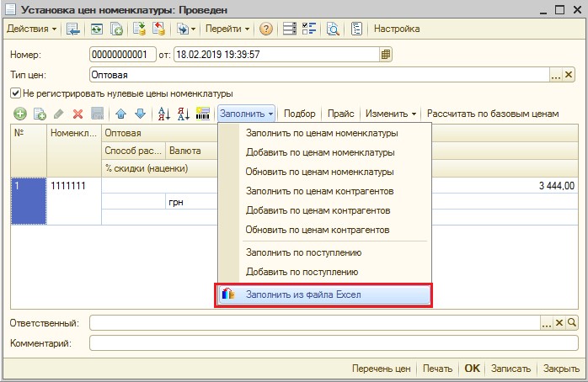Screen dimensions: 588x382
Task: Click the 'Номенкл...' column header
Action: 74,151
